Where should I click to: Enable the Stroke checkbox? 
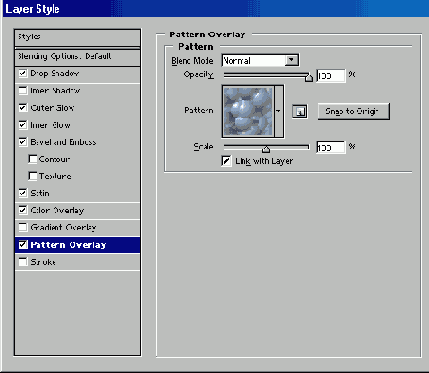click(x=23, y=262)
